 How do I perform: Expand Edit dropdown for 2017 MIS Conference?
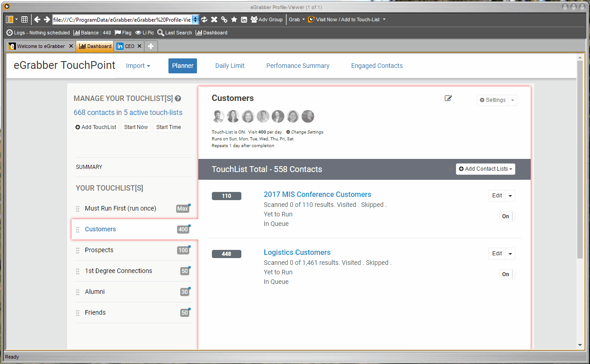(510, 196)
